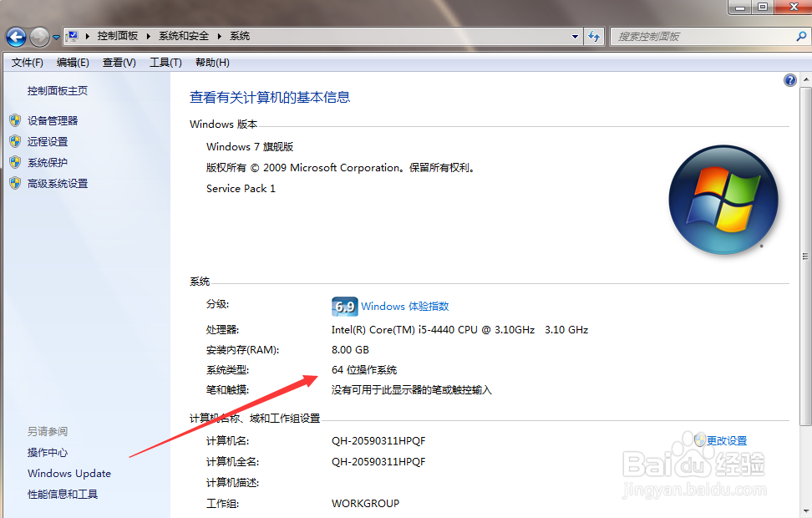The image size is (812, 518).
Task: Go to 控制面板主页
Action: [x=58, y=90]
